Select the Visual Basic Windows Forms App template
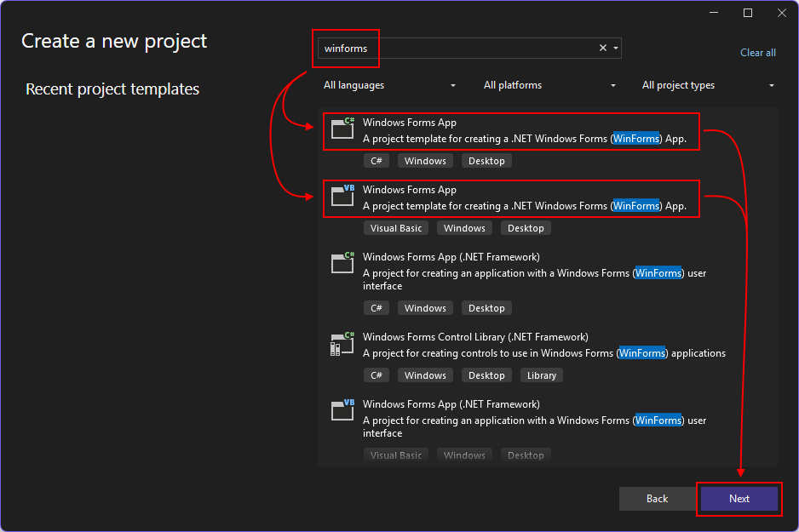Viewport: 799px width, 532px height. coord(511,197)
